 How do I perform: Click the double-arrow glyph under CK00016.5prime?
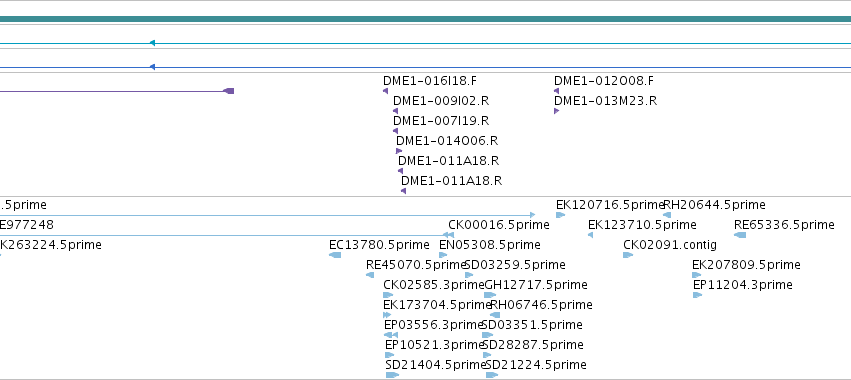tap(448, 235)
